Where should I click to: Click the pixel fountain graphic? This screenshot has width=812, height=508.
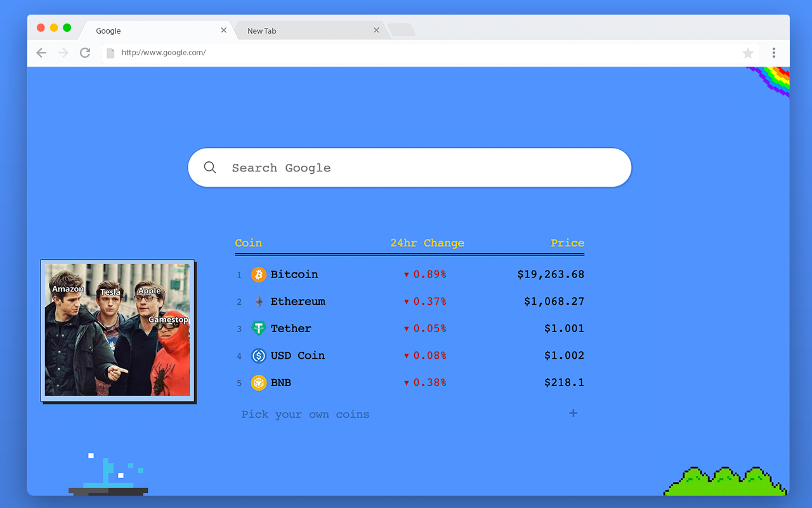click(x=108, y=474)
